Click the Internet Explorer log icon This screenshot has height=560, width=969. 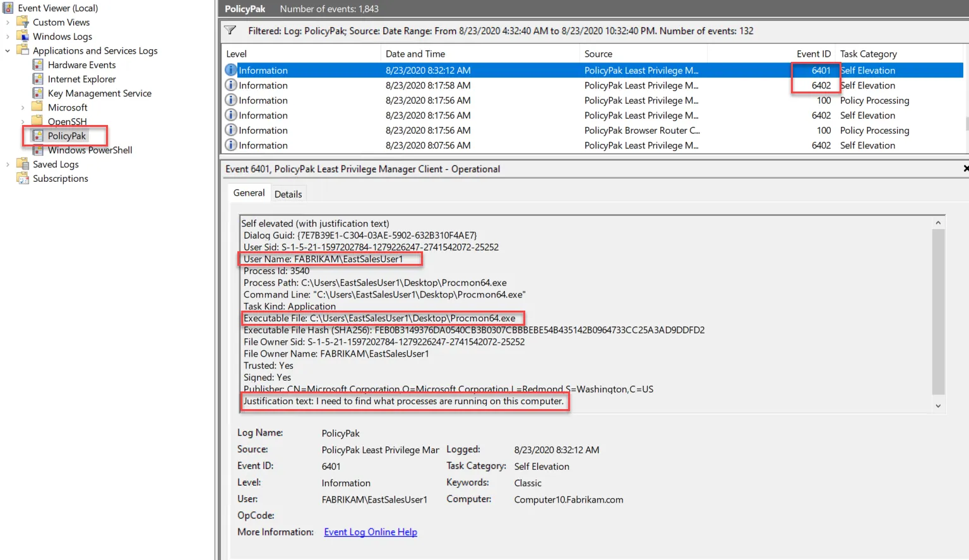pos(38,79)
